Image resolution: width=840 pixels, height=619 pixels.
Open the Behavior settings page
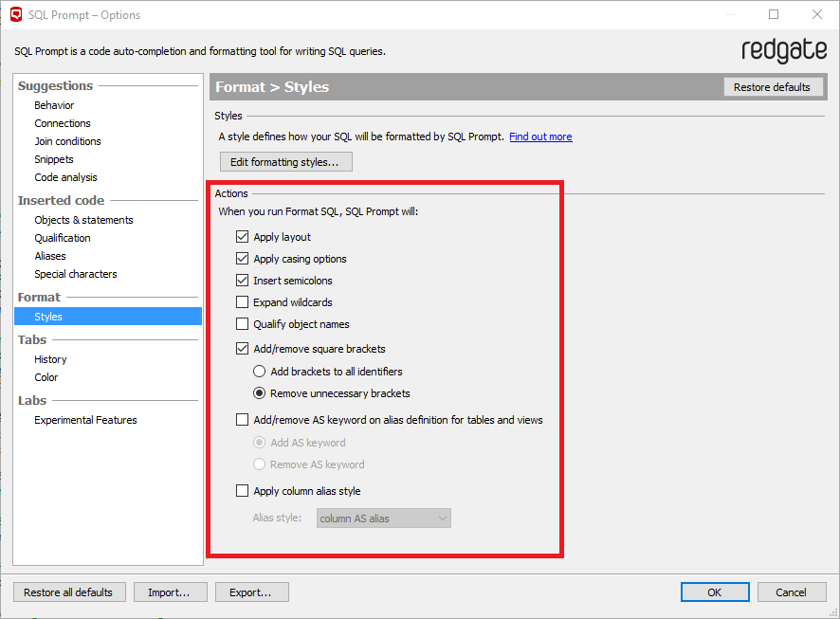tap(54, 105)
